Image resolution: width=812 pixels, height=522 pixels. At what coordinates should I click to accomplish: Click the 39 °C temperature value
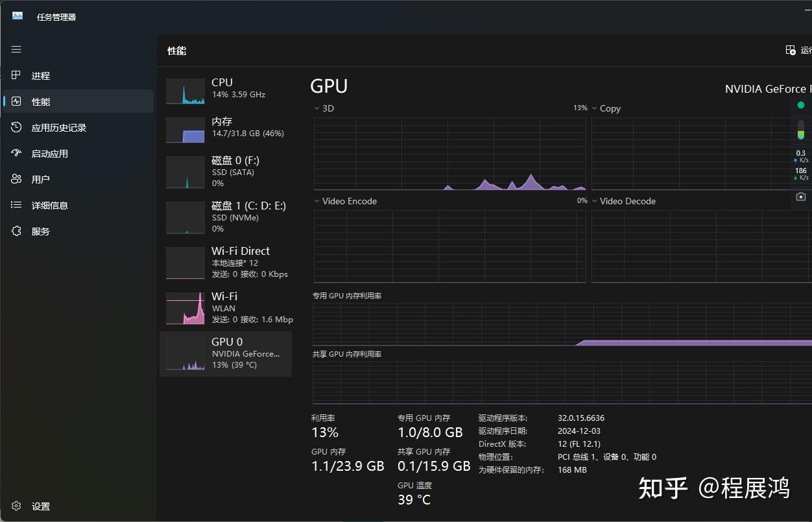414,500
